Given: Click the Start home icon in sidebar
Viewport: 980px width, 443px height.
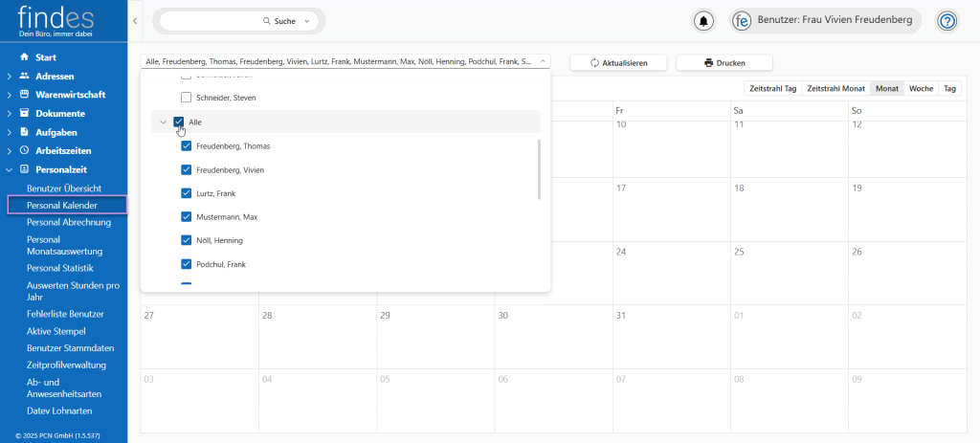Looking at the screenshot, I should point(25,57).
